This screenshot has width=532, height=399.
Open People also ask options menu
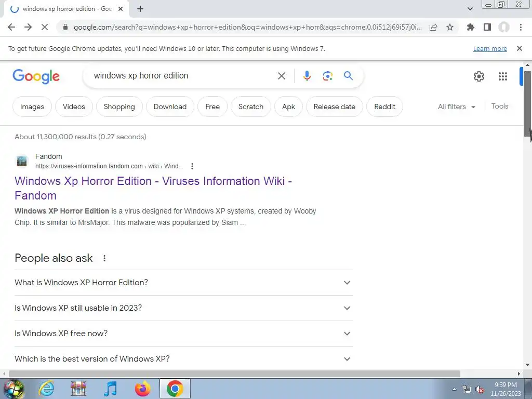104,258
